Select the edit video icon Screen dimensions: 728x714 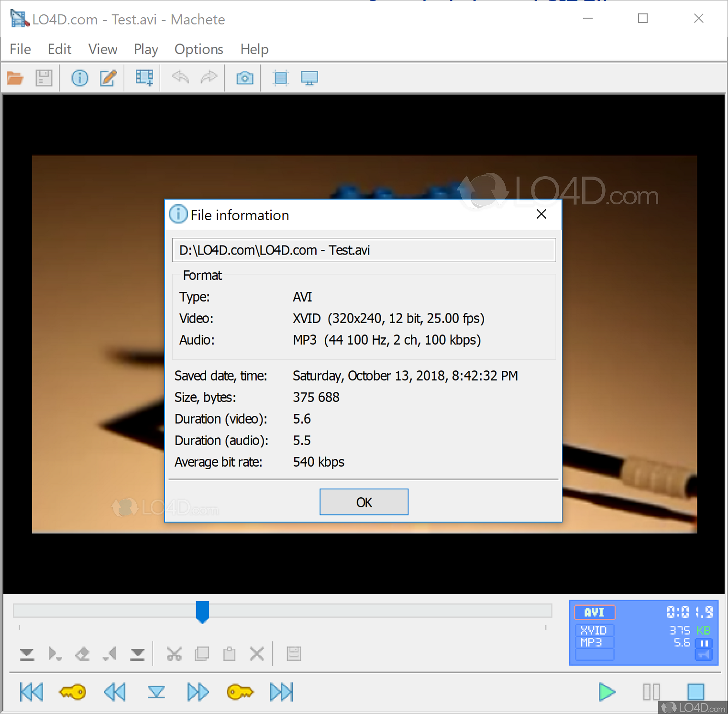coord(108,78)
